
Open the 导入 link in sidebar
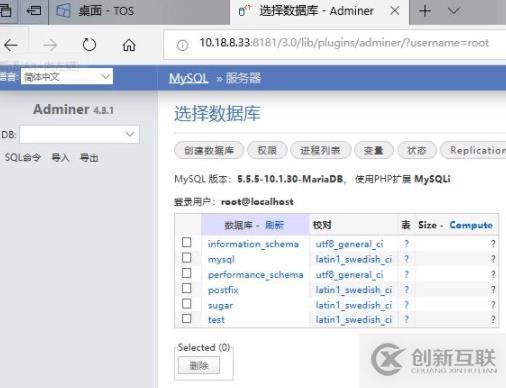click(60, 157)
